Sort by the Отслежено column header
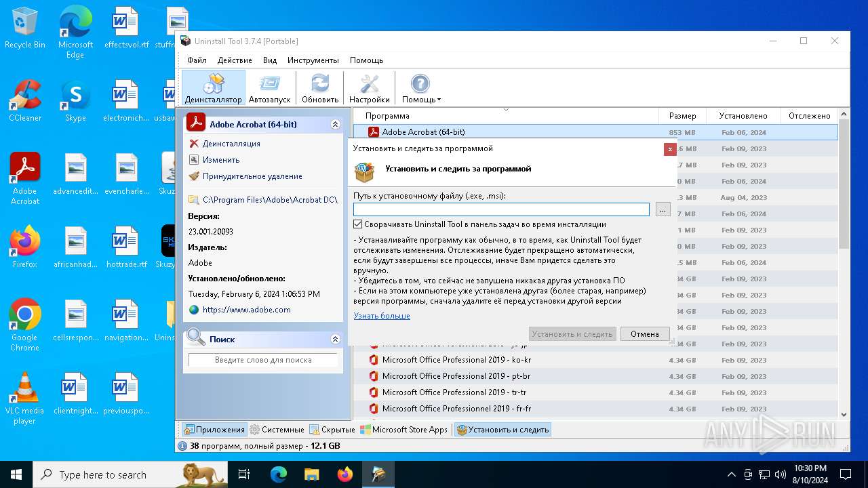The height and width of the screenshot is (488, 868). [x=810, y=116]
